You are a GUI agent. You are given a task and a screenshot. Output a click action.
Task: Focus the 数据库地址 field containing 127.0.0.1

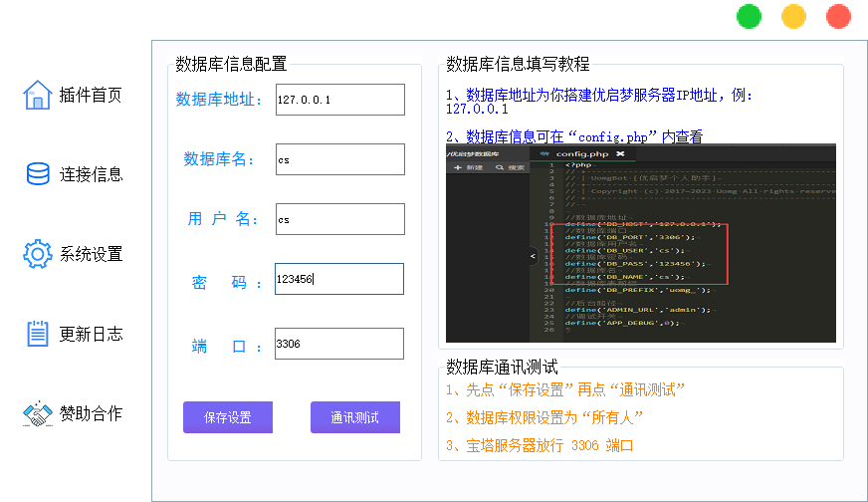pyautogui.click(x=339, y=100)
